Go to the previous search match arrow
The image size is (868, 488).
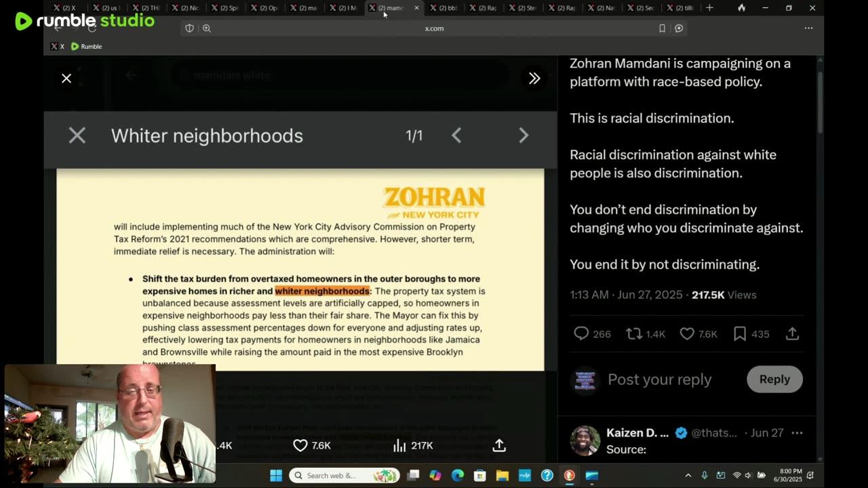click(x=456, y=136)
